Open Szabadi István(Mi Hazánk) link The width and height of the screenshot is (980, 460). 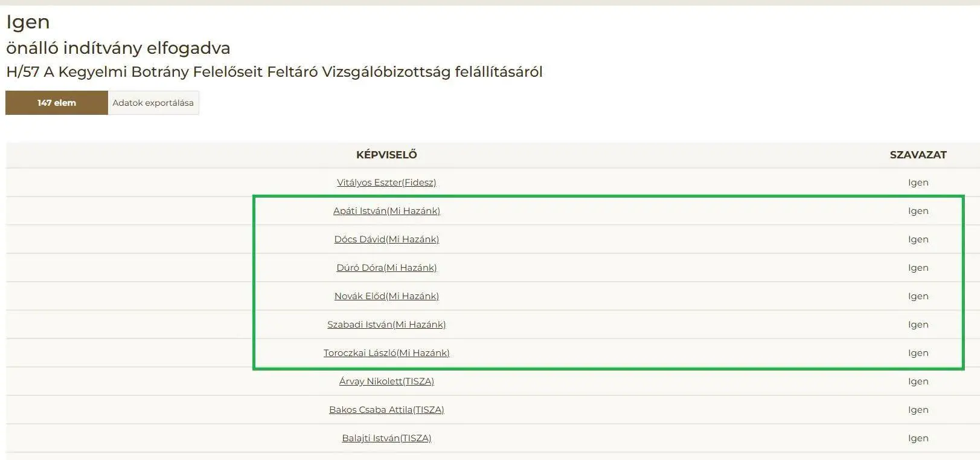pyautogui.click(x=386, y=324)
